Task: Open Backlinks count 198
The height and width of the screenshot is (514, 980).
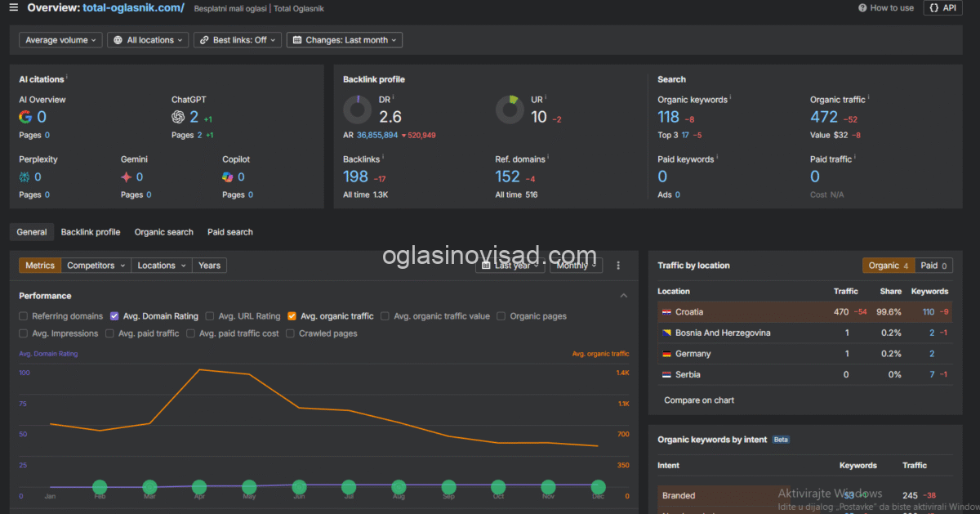Action: point(356,177)
